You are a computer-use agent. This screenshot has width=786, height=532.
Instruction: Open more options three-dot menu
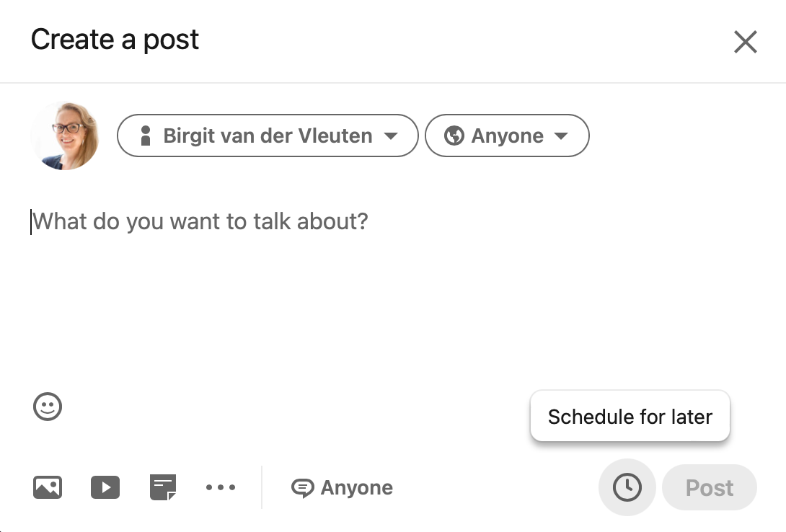pos(221,487)
